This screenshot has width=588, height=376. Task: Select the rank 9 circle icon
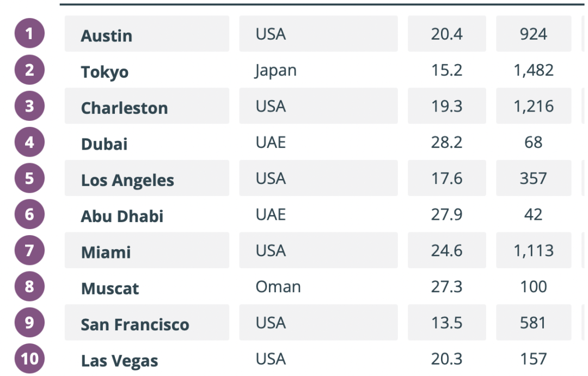click(x=29, y=322)
